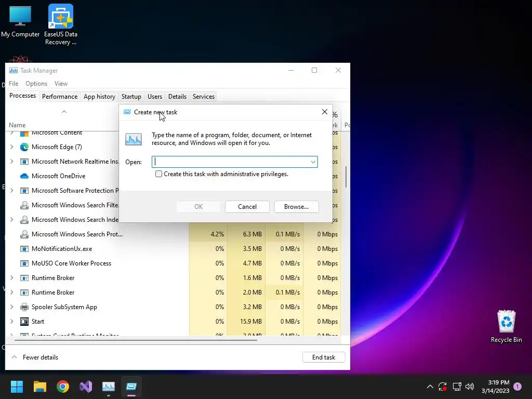Open the network display tray icon
Image resolution: width=532 pixels, height=399 pixels.
[x=457, y=387]
